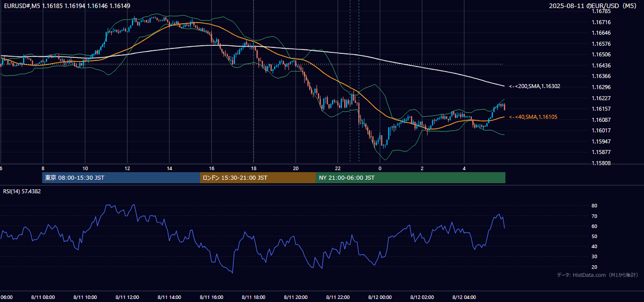The width and height of the screenshot is (644, 302).
Task: Click hour label 0 on price chart axis
Action: [x=380, y=169]
